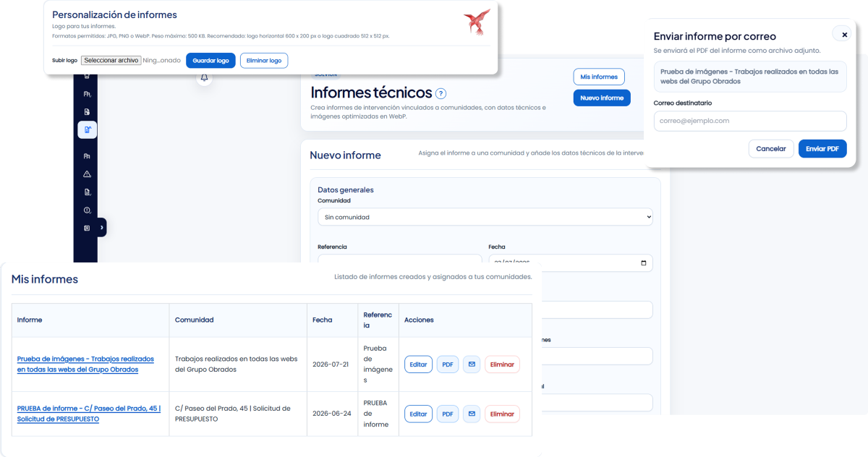Click Nuevo informe button
Viewport: 868px width, 457px height.
(602, 98)
